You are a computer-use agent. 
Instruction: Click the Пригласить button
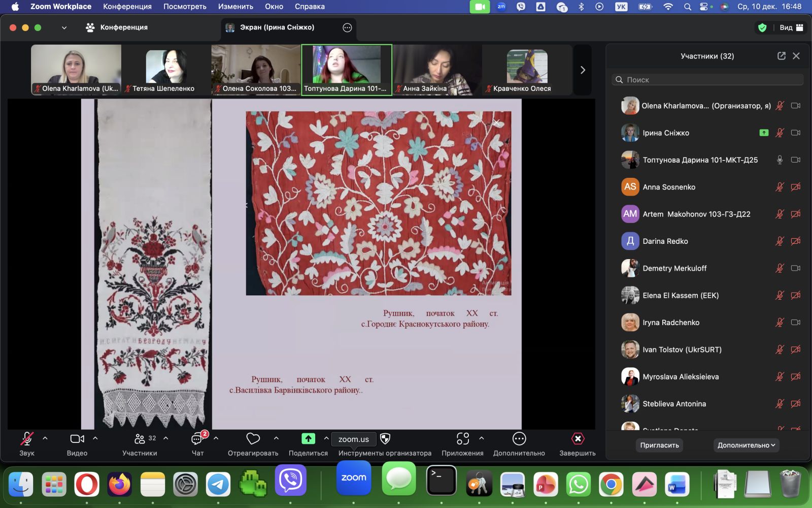tap(659, 445)
